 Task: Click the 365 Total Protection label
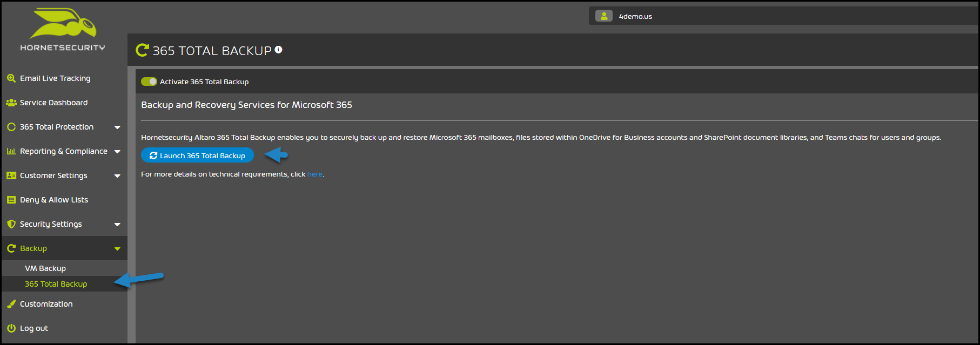57,127
